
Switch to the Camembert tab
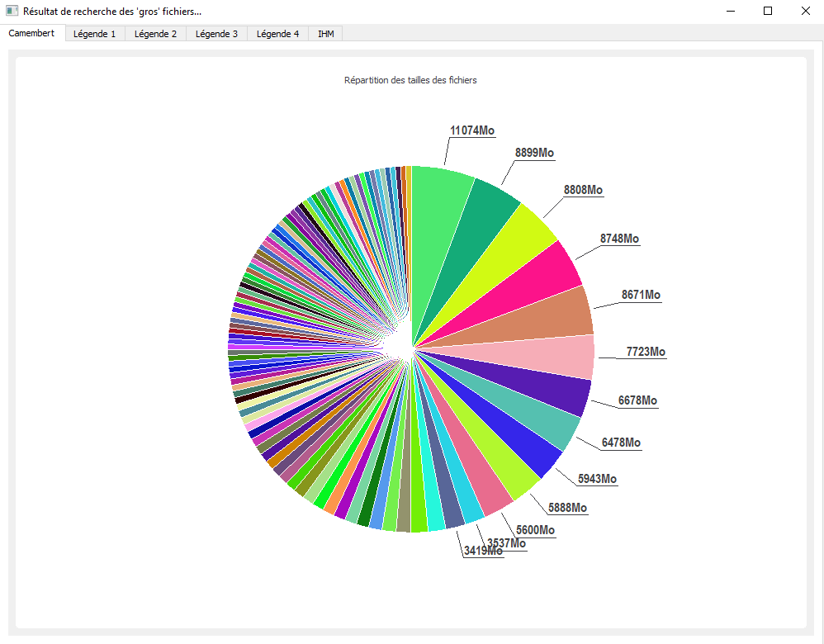31,33
